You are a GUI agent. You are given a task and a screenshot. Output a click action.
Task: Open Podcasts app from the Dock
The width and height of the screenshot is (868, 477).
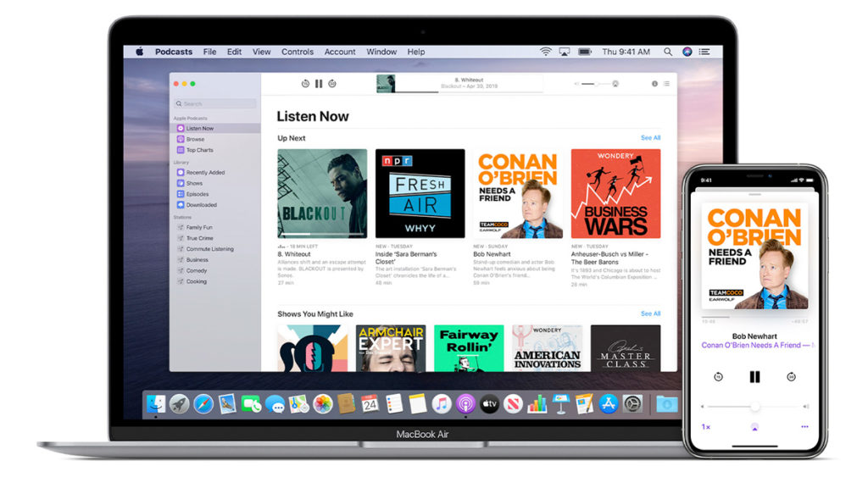click(x=465, y=404)
